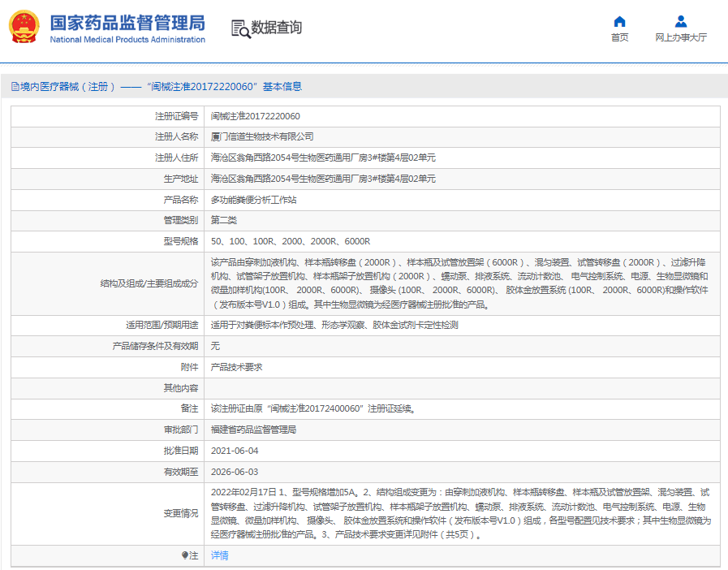This screenshot has height=570, width=728.
Task: Click product name 多功能粪便分析工作站
Action: (x=254, y=199)
